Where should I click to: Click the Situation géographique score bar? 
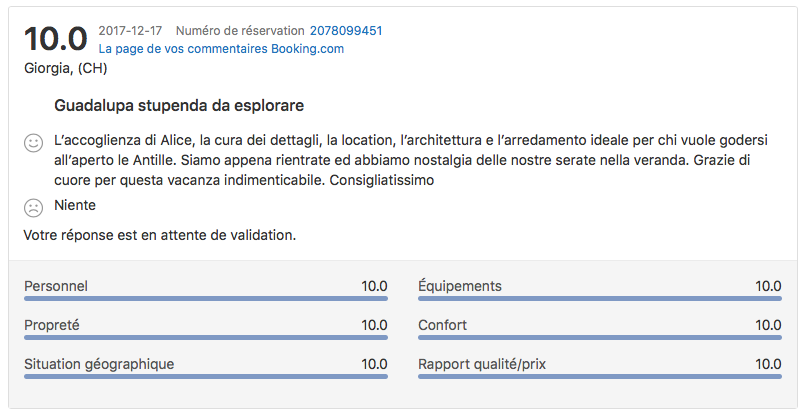(x=205, y=376)
